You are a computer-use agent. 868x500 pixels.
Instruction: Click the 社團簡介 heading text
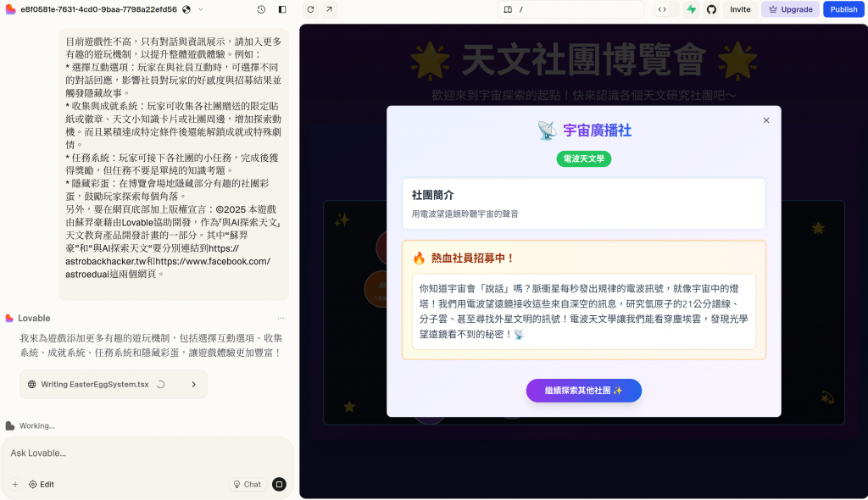coord(433,195)
